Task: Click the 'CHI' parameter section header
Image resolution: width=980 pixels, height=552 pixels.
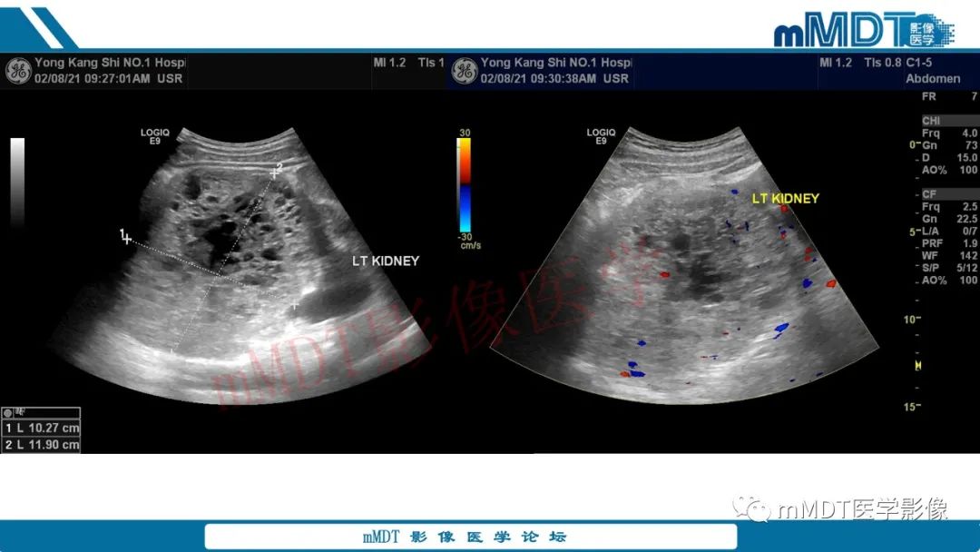Action: tap(949, 121)
